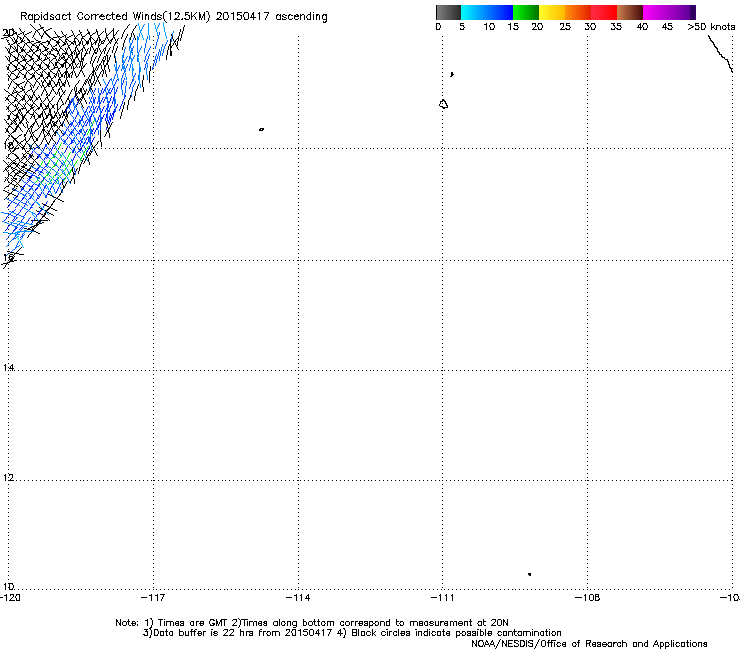Click the cyan-blue 5-15 knots color band
Screen dimensions: 740x650
coord(487,12)
